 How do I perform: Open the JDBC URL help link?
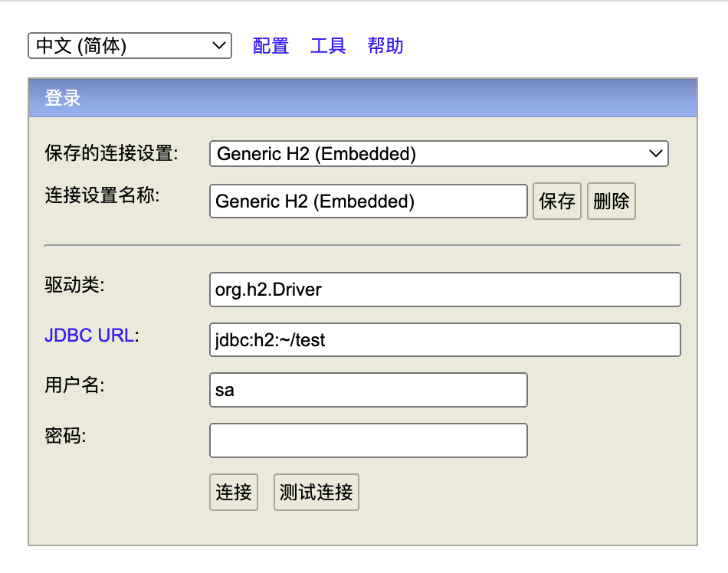[89, 336]
